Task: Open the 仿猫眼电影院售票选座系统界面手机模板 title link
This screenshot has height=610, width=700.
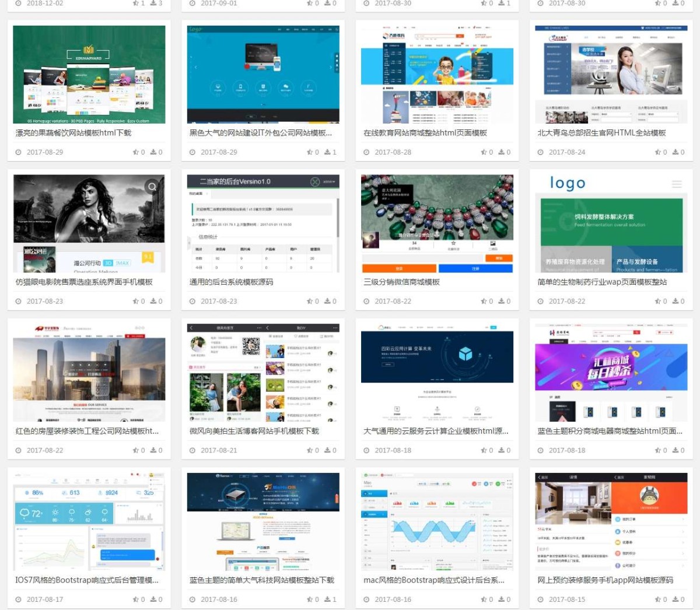Action: point(84,282)
